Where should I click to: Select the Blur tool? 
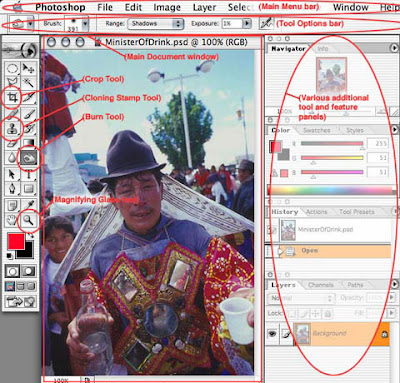[x=12, y=158]
